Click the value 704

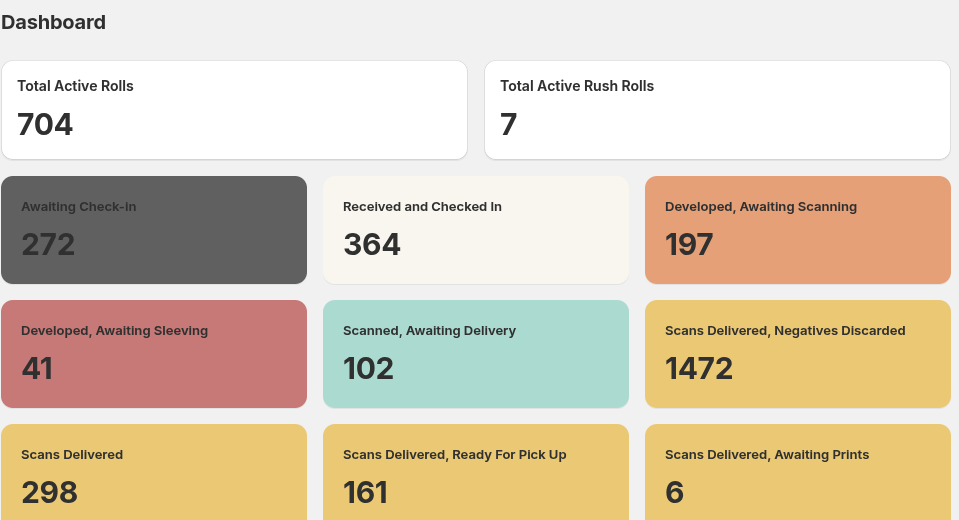pos(45,124)
